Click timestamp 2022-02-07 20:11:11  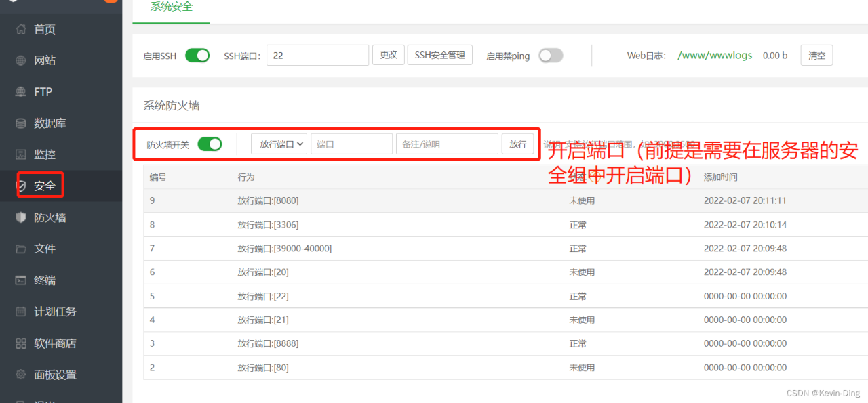click(x=745, y=200)
